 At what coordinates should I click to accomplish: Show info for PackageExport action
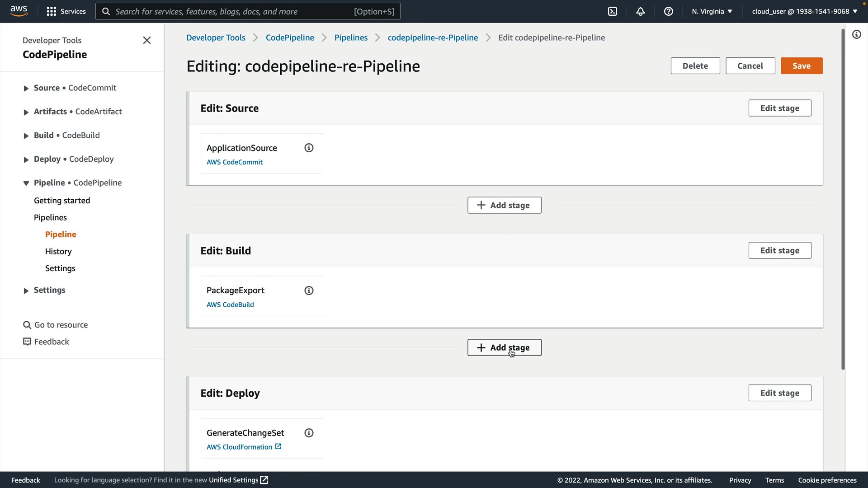[x=309, y=291]
